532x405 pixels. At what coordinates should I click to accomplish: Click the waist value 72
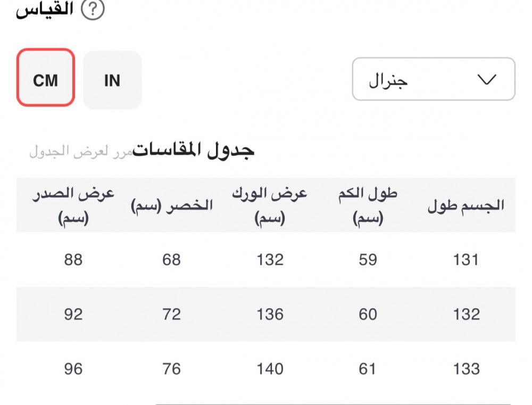coord(172,314)
